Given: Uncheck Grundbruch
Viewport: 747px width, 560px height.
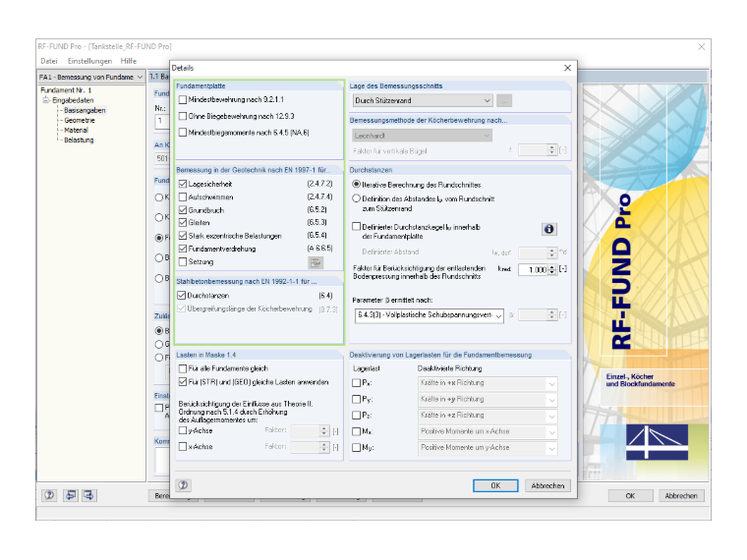Looking at the screenshot, I should (x=183, y=209).
